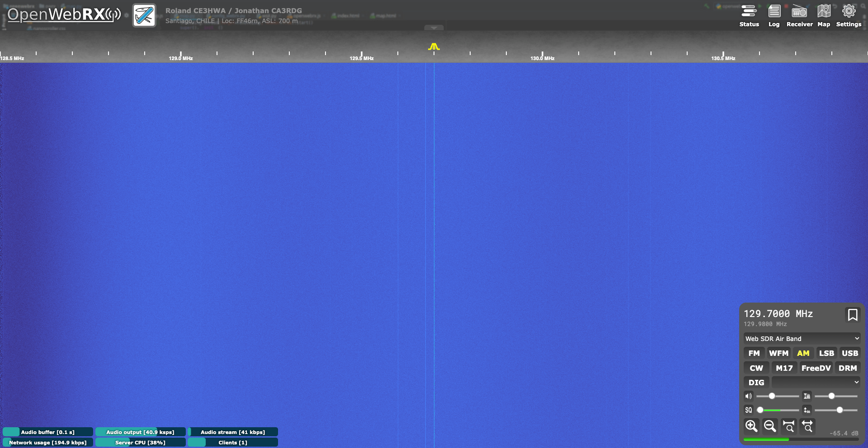Zoom in on the waterfall
868x448 pixels.
(751, 426)
